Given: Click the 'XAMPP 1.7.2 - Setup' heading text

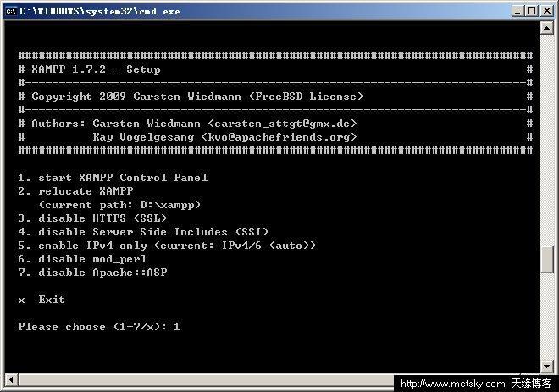Looking at the screenshot, I should (96, 69).
